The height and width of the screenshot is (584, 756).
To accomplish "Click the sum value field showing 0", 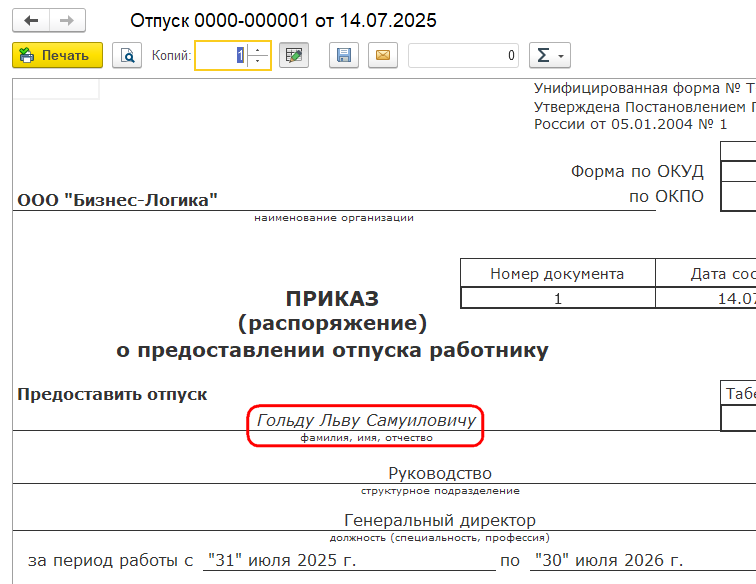I will [463, 55].
